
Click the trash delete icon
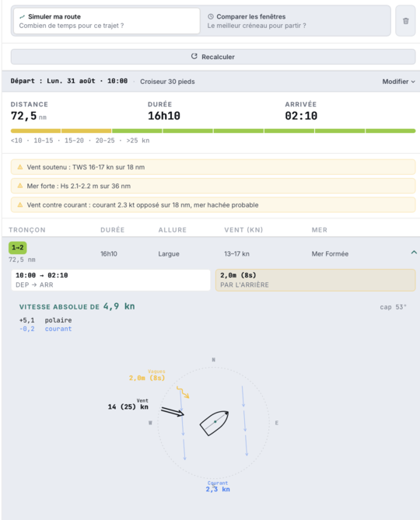coord(405,21)
